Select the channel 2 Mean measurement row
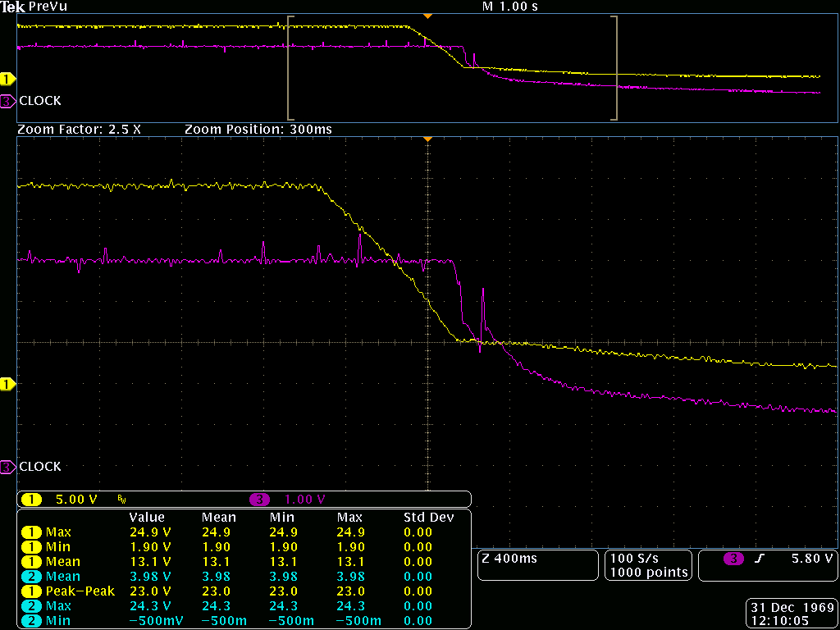Viewport: 840px width, 630px height. pyautogui.click(x=244, y=577)
